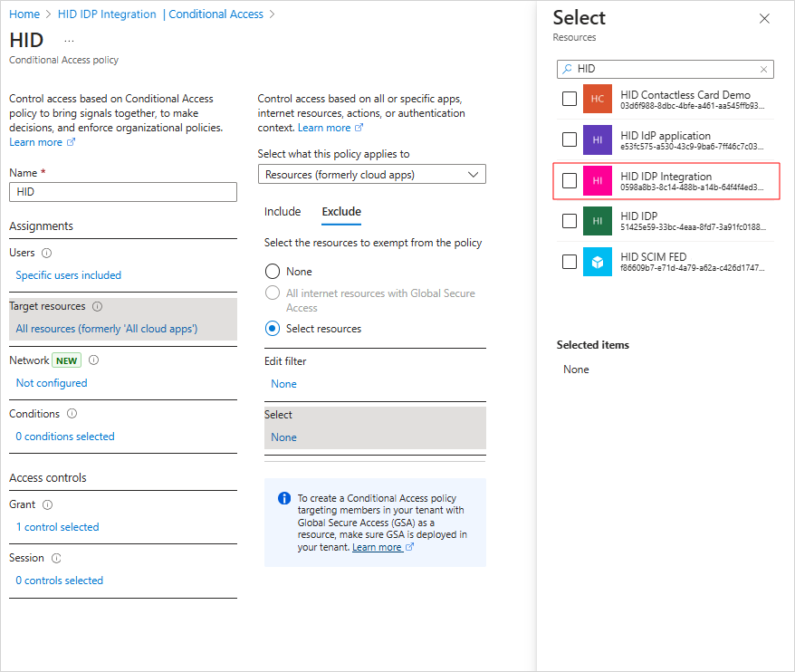Open the Specific users included link
This screenshot has width=795, height=672.
point(69,275)
